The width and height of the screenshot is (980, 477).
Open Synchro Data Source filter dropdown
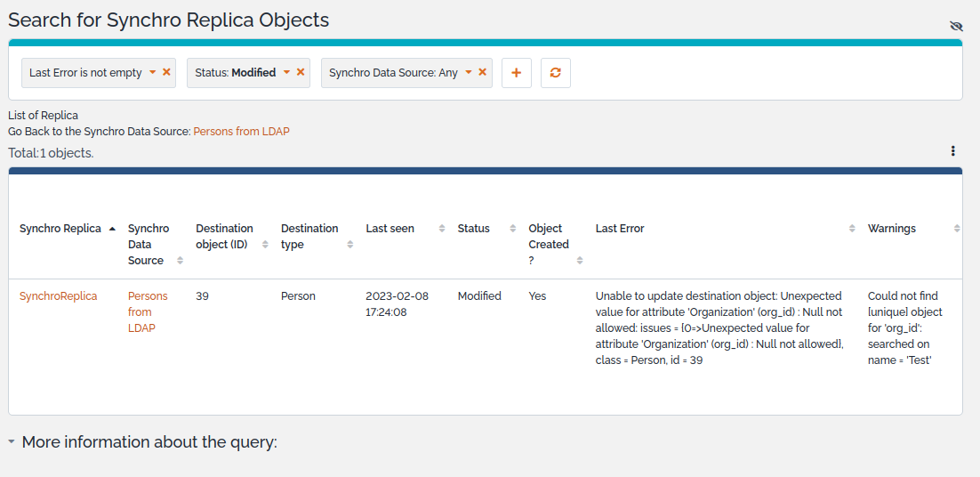(x=468, y=73)
